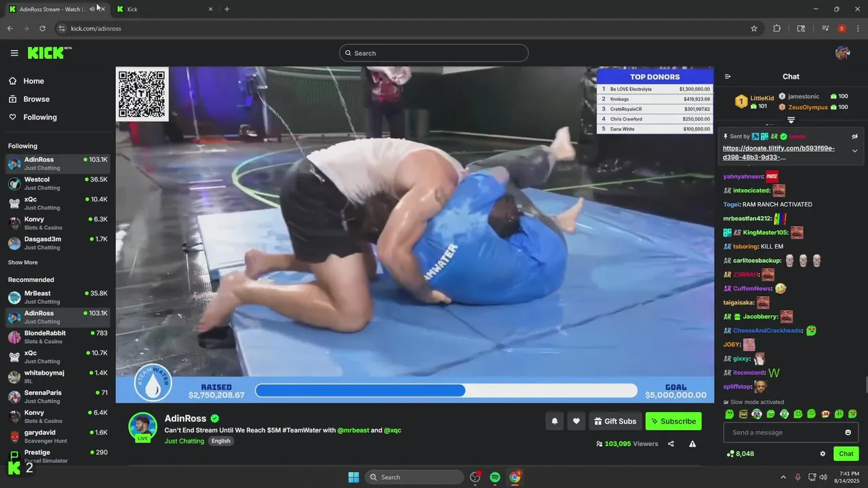Viewport: 868px width, 488px height.
Task: Click username CheeseAndCrackheads in chat
Action: click(768, 331)
